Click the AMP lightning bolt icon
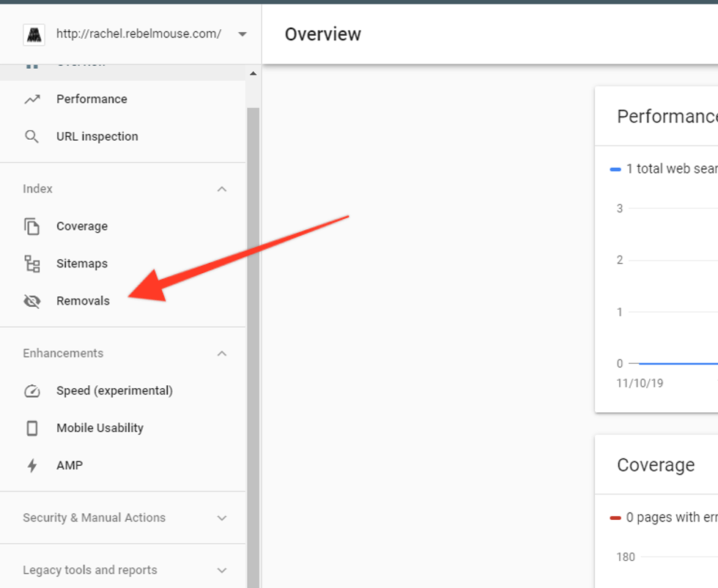The image size is (718, 588). pyautogui.click(x=32, y=466)
